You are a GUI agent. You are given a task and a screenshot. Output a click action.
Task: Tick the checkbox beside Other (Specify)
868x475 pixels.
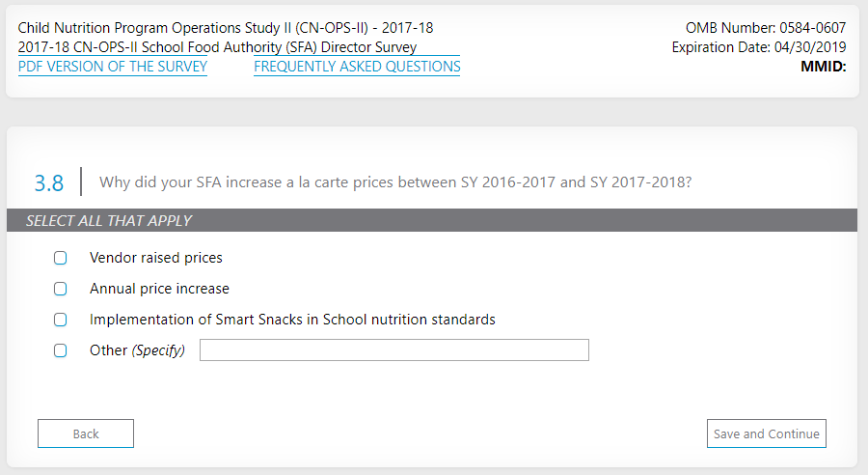61,350
